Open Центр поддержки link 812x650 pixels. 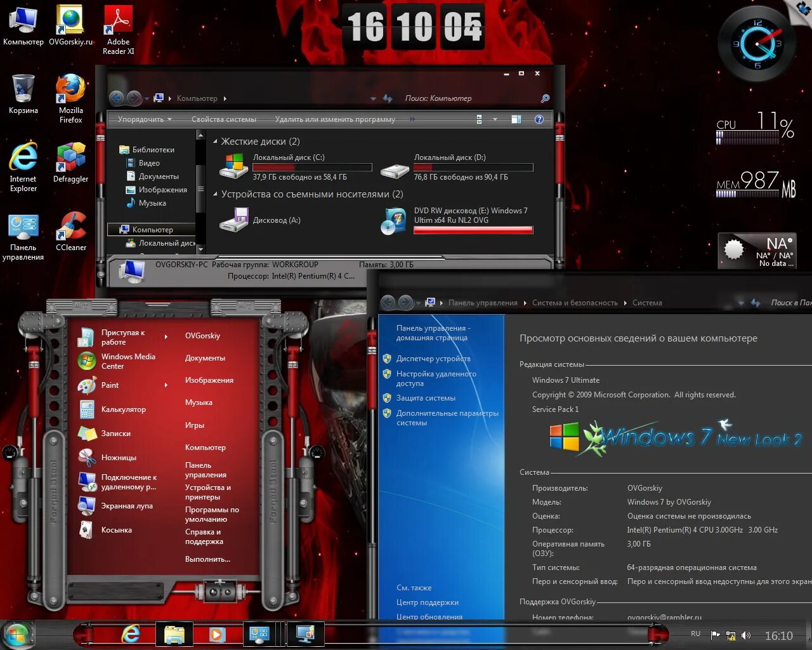(x=428, y=602)
